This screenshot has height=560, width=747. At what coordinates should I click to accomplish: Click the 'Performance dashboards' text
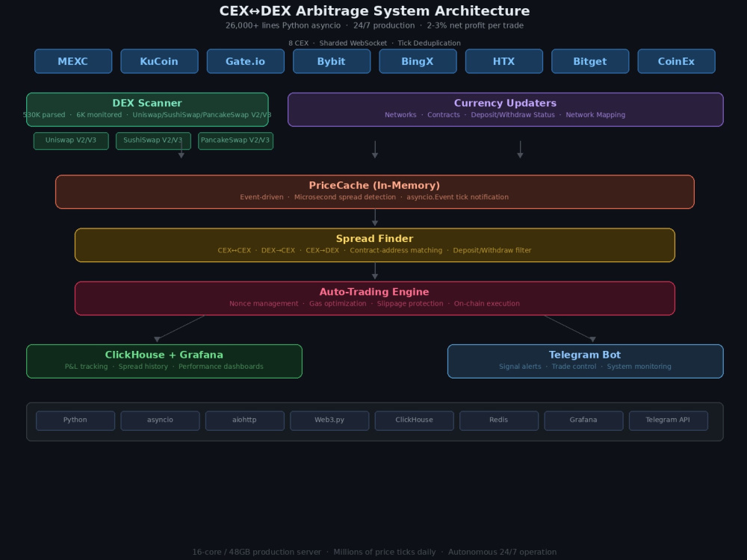click(x=221, y=367)
